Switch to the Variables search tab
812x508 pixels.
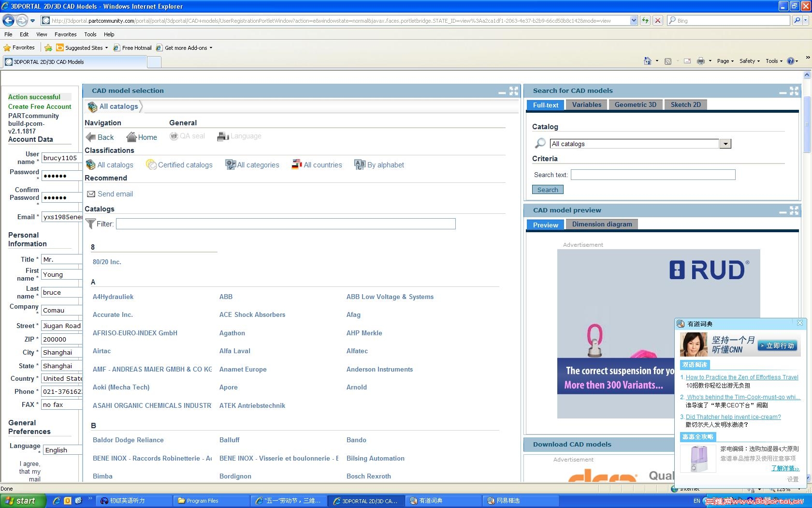587,105
